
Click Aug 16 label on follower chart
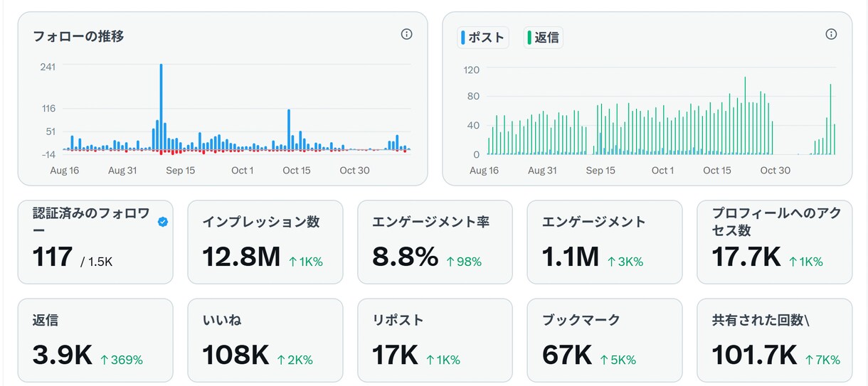[x=65, y=171]
